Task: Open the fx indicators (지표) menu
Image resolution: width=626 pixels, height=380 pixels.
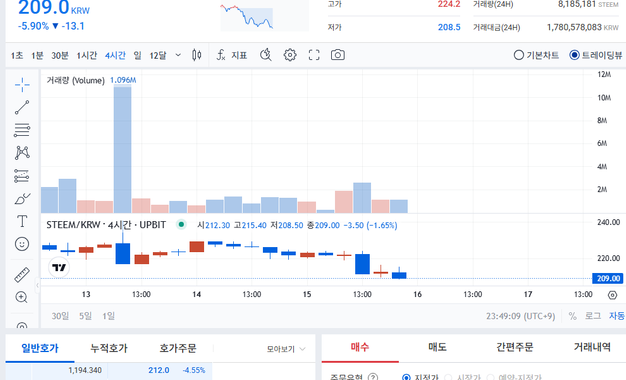Action: click(x=232, y=55)
